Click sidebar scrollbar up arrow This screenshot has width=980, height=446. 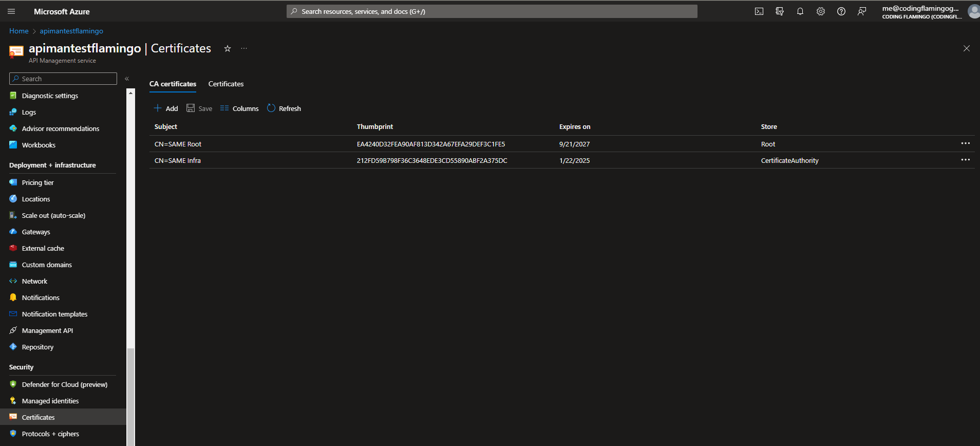(x=131, y=92)
